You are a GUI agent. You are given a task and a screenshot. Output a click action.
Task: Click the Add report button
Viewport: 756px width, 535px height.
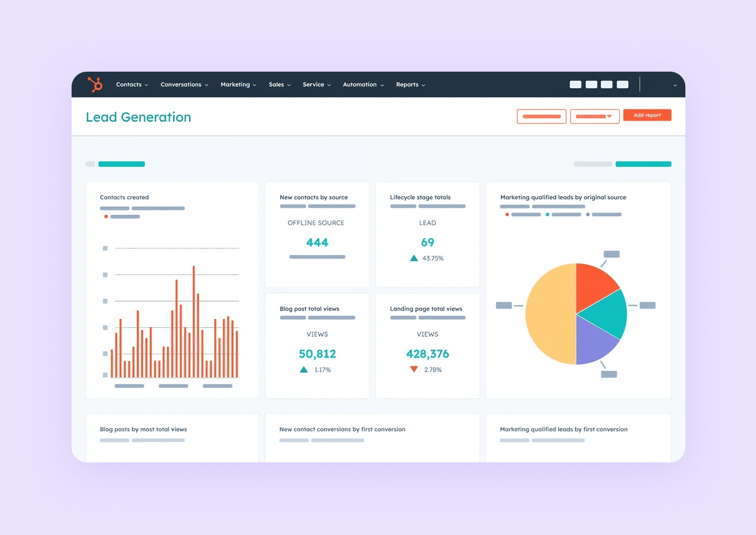647,115
